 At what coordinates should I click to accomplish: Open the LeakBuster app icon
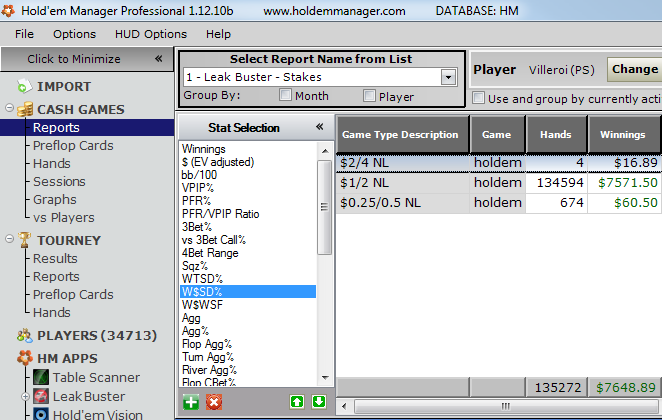(x=41, y=396)
